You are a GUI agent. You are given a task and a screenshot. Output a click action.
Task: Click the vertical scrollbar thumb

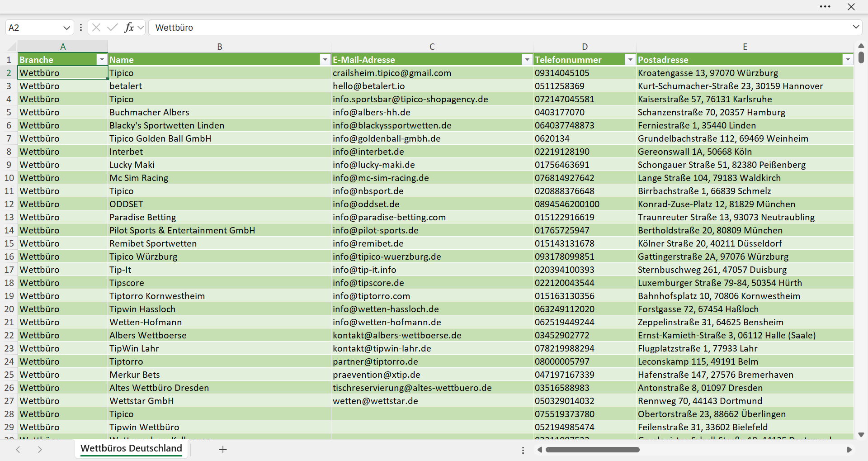(x=861, y=57)
